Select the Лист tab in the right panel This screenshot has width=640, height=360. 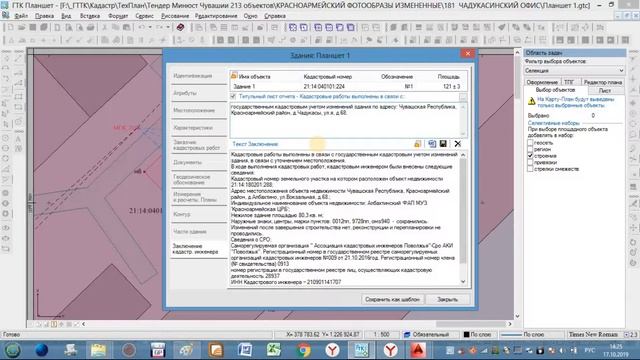(x=605, y=90)
